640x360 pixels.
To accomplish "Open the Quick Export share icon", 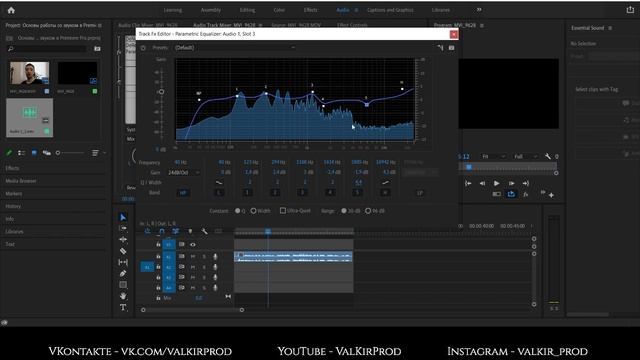I will [x=630, y=10].
